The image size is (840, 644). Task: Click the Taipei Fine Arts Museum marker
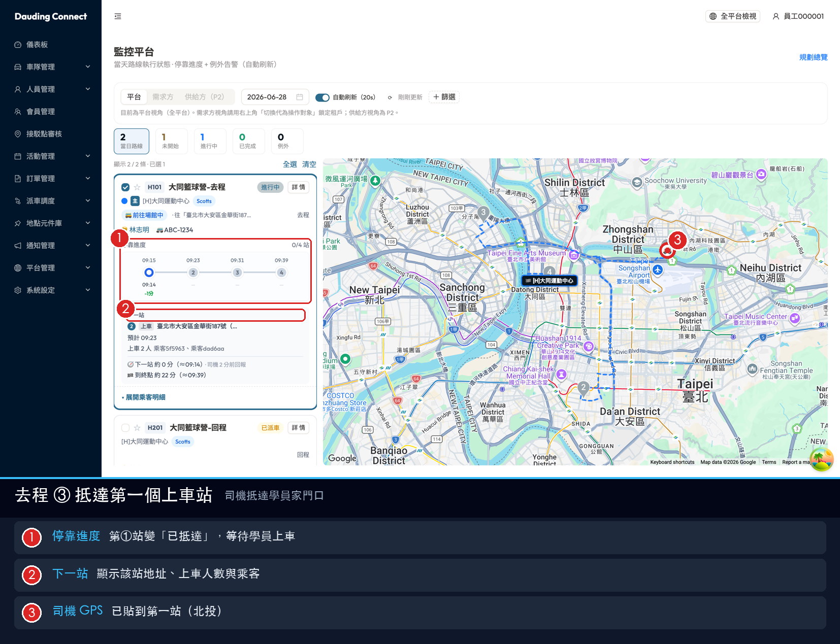click(574, 255)
